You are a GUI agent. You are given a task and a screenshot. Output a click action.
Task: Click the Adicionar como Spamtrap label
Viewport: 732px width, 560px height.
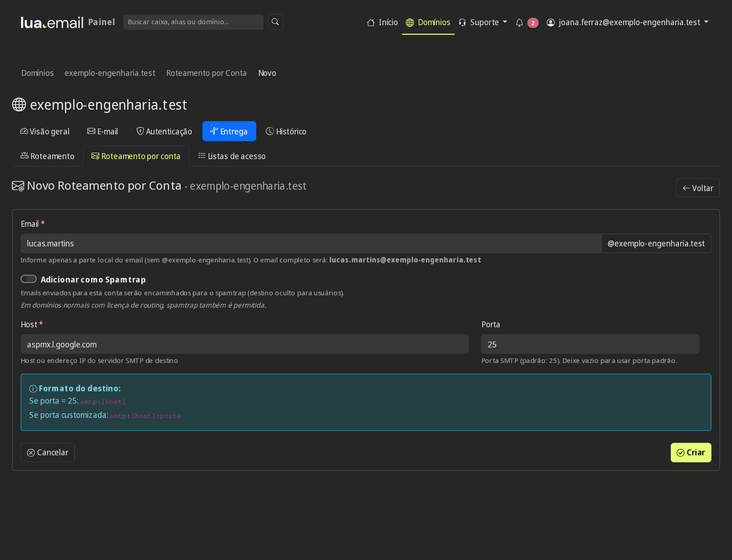(93, 280)
